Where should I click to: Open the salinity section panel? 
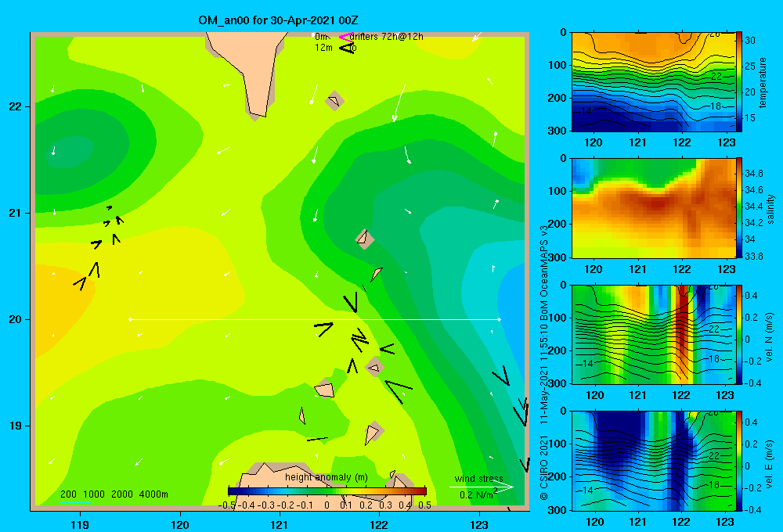coord(653,208)
